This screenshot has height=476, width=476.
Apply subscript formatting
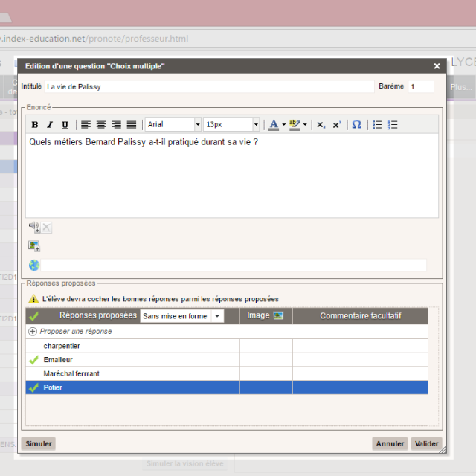coord(321,125)
